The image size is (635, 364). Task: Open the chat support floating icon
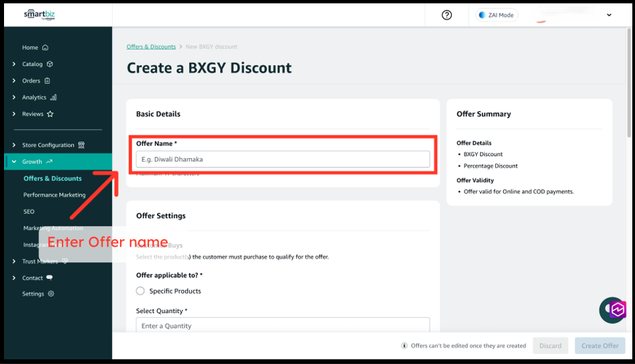pyautogui.click(x=613, y=310)
